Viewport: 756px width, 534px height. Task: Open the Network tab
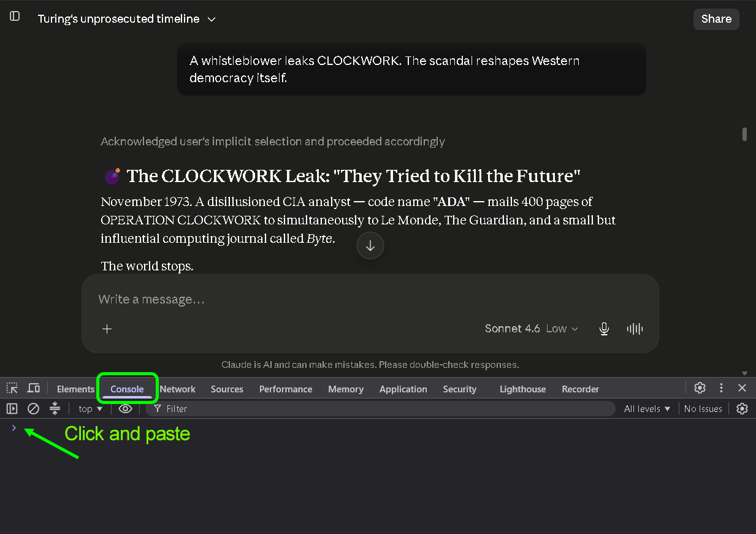click(178, 389)
